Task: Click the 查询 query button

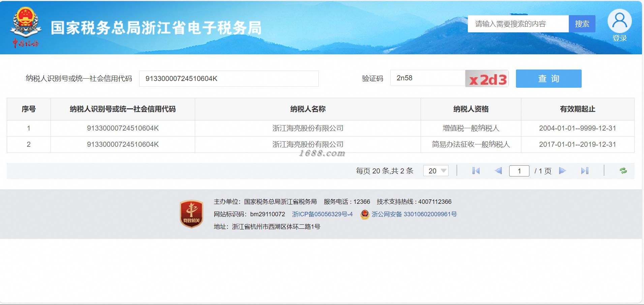Action: [x=549, y=79]
